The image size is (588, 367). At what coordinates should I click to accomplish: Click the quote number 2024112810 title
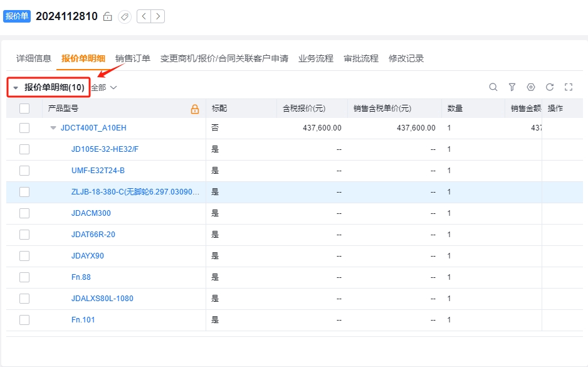(66, 16)
